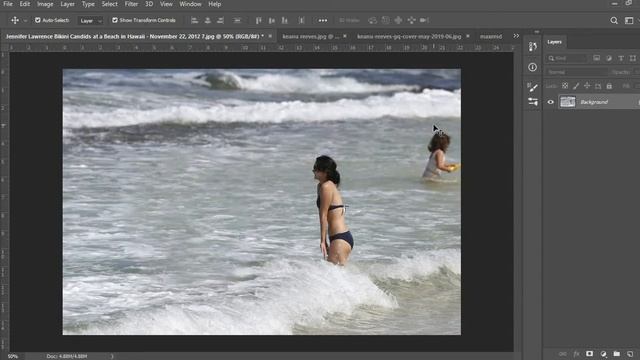Open the Kind layer filter dropdown
The width and height of the screenshot is (640, 360).
(567, 58)
